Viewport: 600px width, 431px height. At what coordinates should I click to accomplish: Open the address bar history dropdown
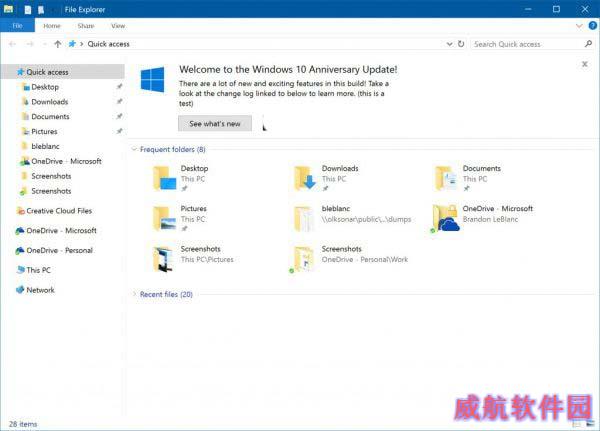click(x=450, y=44)
